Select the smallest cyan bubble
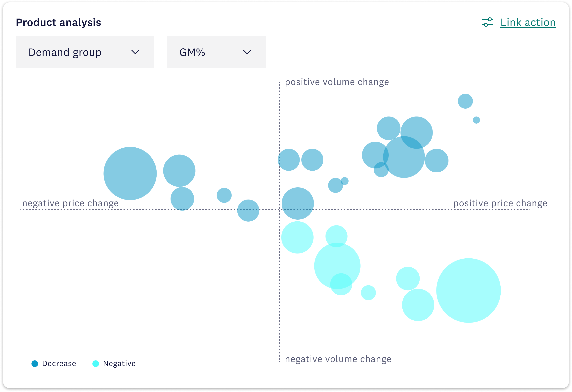The width and height of the screenshot is (572, 392). [368, 292]
